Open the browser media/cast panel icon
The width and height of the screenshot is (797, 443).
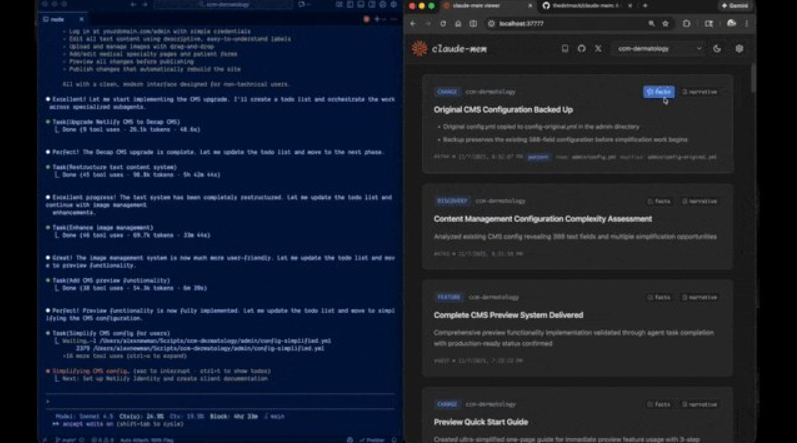click(709, 24)
